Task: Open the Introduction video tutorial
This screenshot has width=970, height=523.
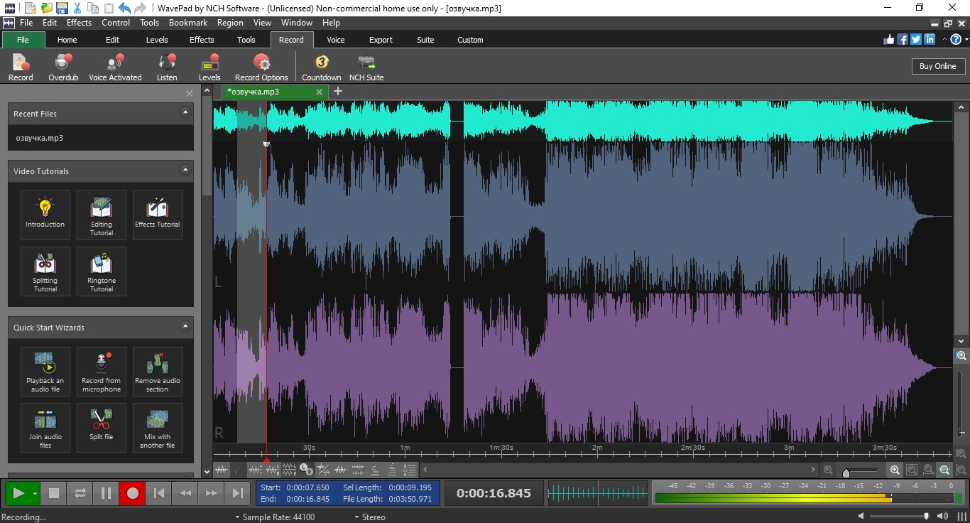Action: coord(45,214)
